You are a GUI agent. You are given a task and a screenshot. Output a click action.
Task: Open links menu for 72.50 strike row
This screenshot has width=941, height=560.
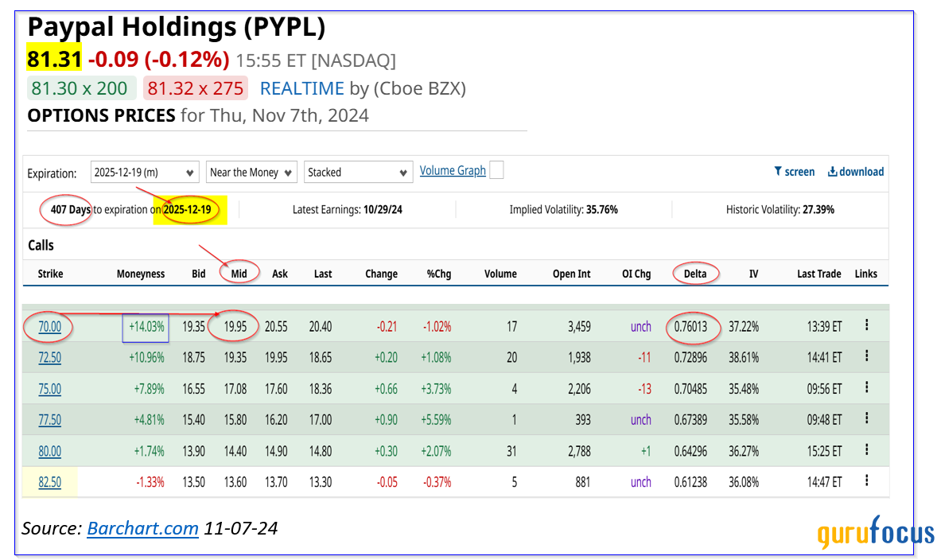pyautogui.click(x=866, y=356)
